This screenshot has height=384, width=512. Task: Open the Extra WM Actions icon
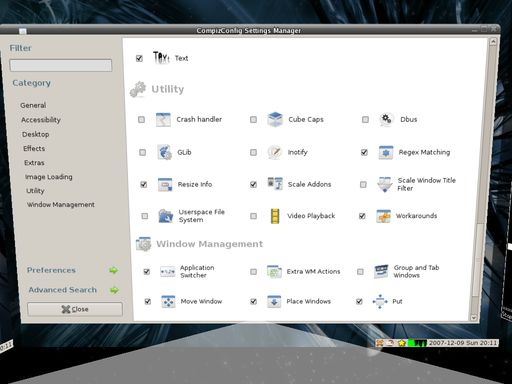(x=274, y=272)
